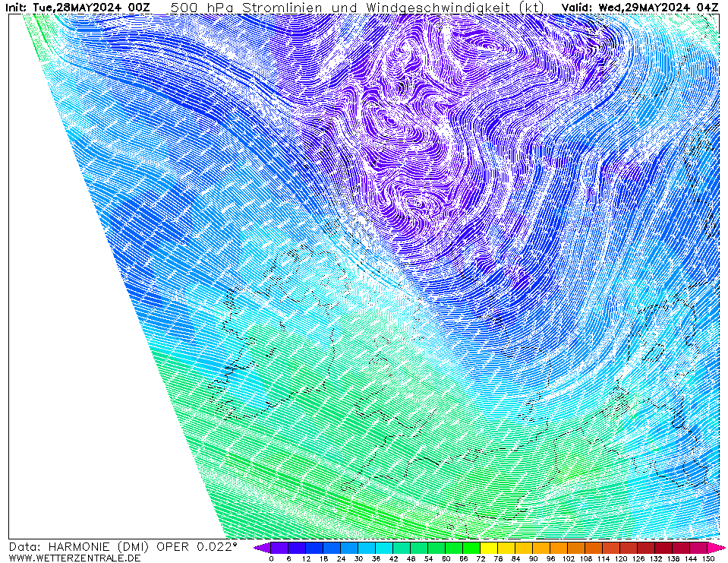728x563 pixels.
Task: Select the 90–96 kt legend swatch
Action: [541, 548]
